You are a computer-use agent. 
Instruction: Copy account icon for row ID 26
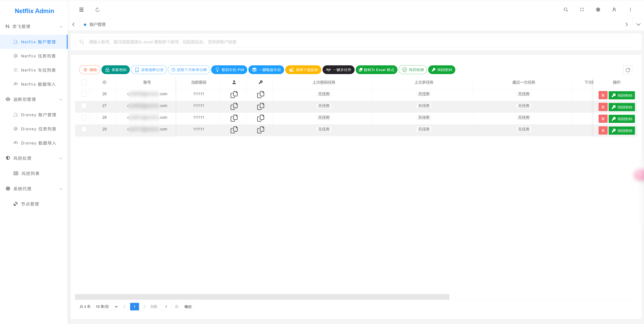(234, 94)
